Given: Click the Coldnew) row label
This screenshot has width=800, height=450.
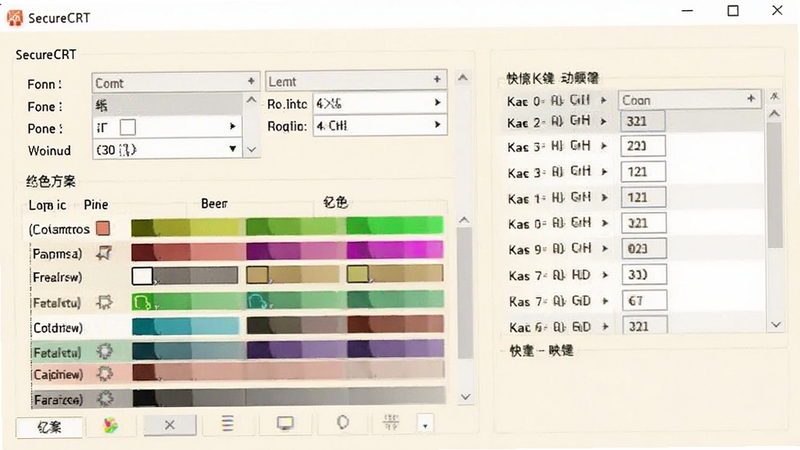Looking at the screenshot, I should tap(58, 328).
